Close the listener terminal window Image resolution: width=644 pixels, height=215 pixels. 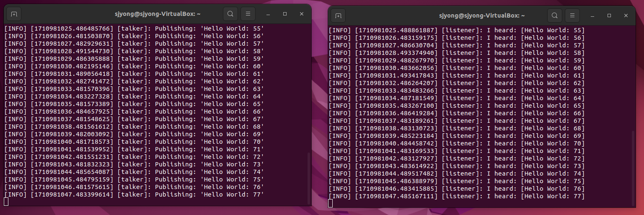tap(626, 16)
